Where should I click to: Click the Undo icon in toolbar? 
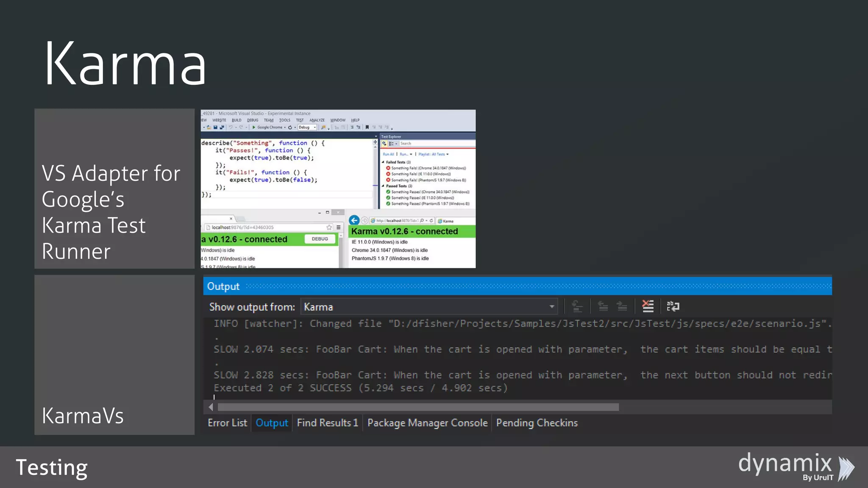point(231,127)
